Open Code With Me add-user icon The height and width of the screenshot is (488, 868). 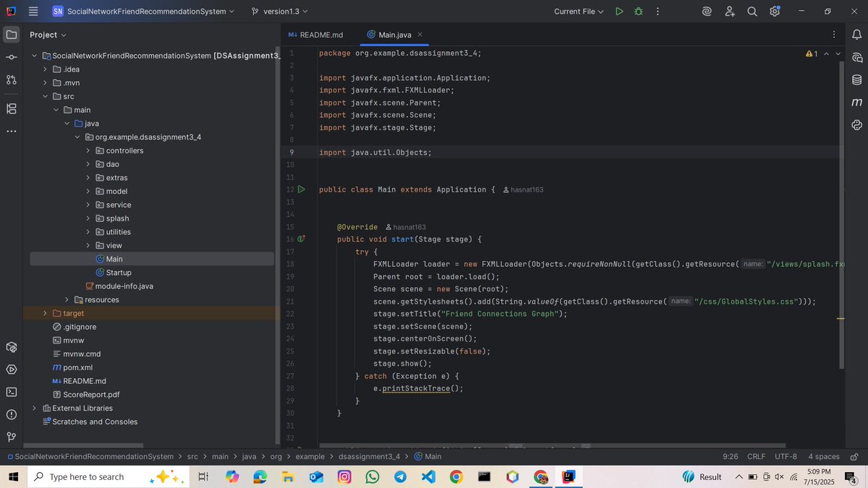coord(730,12)
